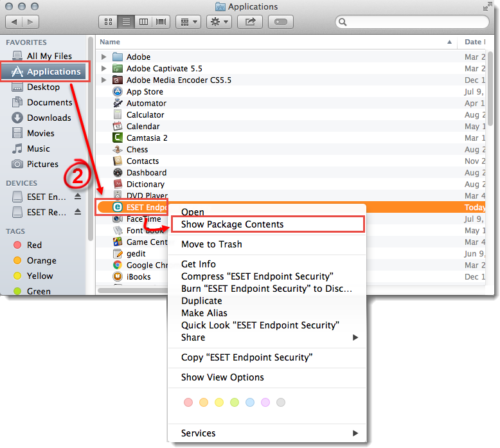This screenshot has width=500, height=448.
Task: Apply the red color label dot
Action: coord(188,402)
